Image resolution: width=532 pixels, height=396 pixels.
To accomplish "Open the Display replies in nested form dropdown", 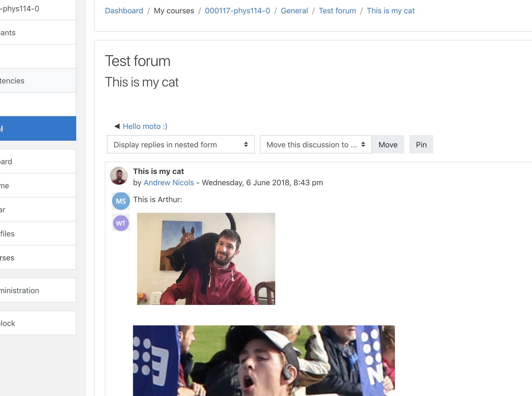I will click(x=181, y=145).
